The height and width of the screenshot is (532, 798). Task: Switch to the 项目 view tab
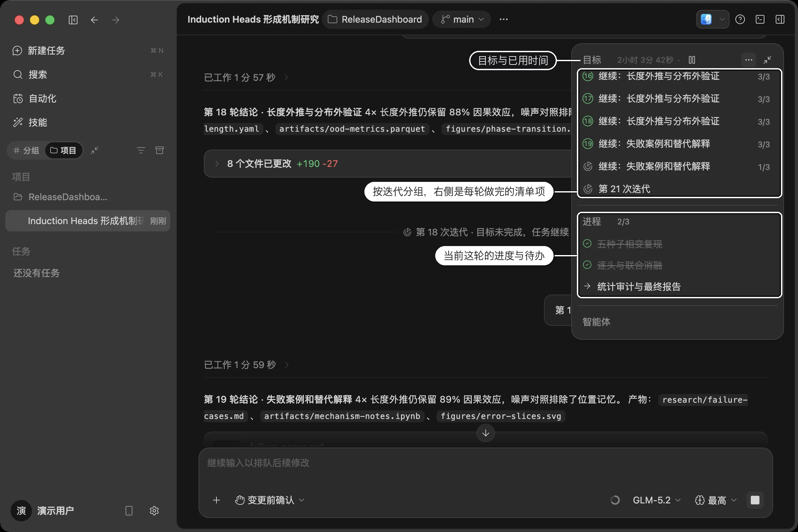point(64,150)
